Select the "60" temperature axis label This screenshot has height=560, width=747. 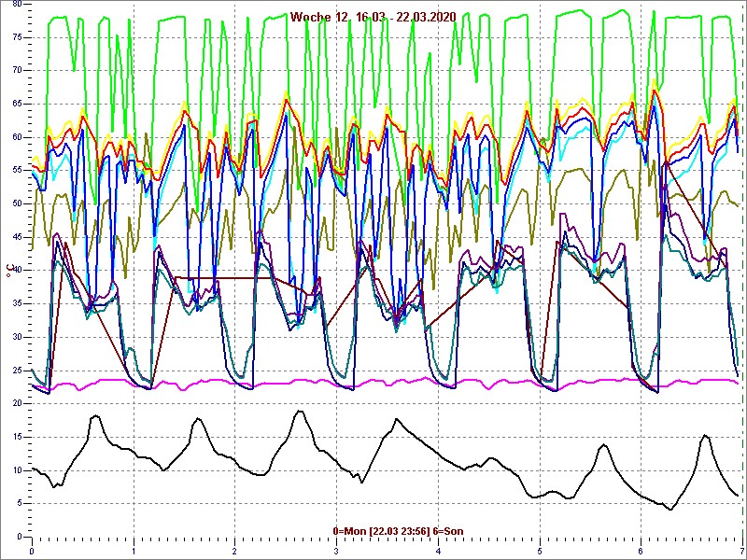(17, 137)
